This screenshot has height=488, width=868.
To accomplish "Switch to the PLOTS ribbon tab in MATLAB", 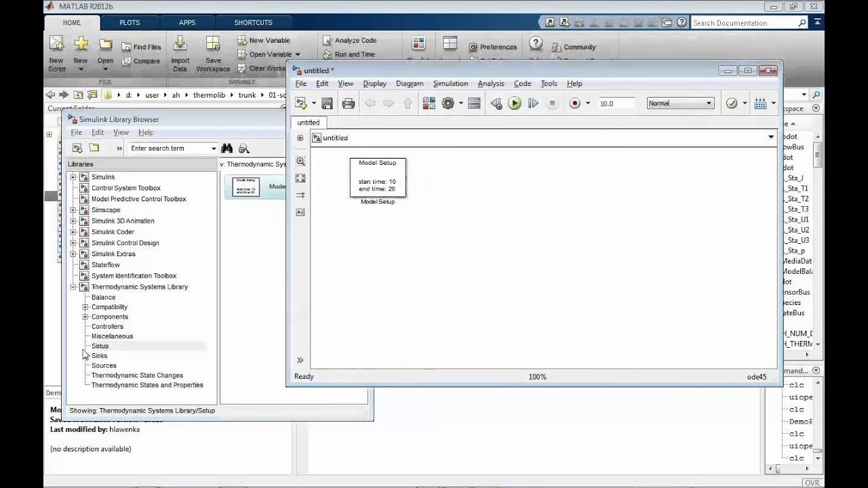I will tap(130, 22).
